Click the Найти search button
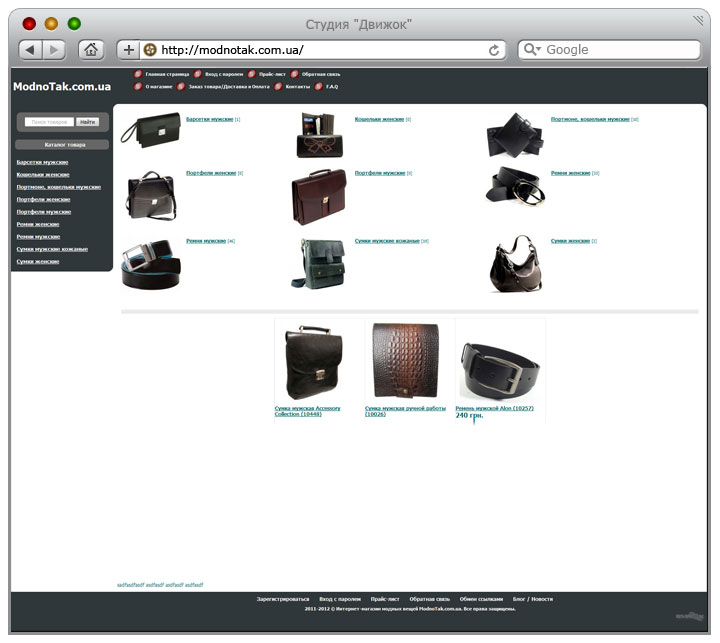This screenshot has width=720, height=643. coord(87,122)
